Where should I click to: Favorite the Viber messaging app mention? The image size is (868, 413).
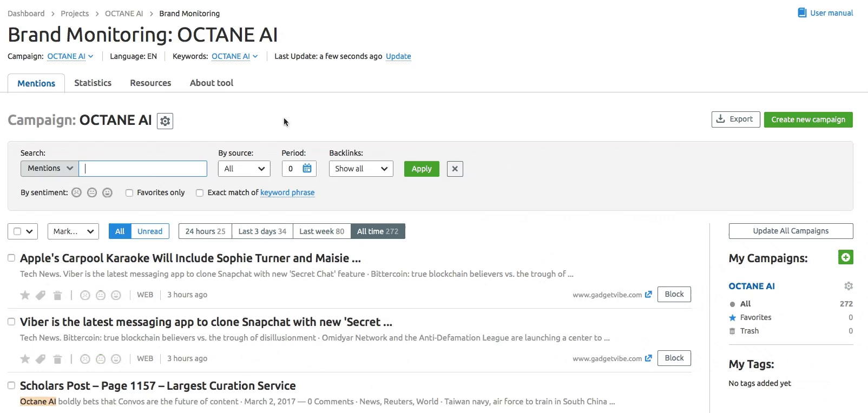[25, 359]
